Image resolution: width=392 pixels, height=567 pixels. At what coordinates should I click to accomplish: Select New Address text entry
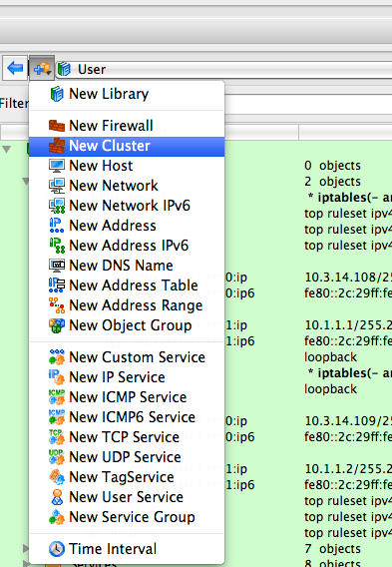113,226
